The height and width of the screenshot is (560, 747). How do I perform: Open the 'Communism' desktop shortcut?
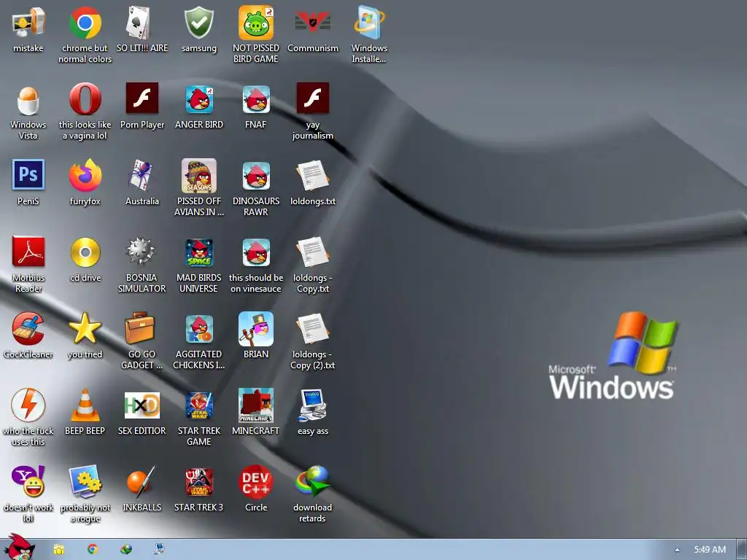pos(312,23)
